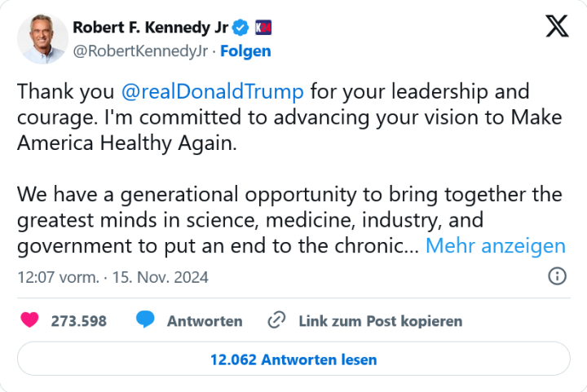This screenshot has width=587, height=392.
Task: Select Link zum Post kopieren
Action: click(380, 321)
